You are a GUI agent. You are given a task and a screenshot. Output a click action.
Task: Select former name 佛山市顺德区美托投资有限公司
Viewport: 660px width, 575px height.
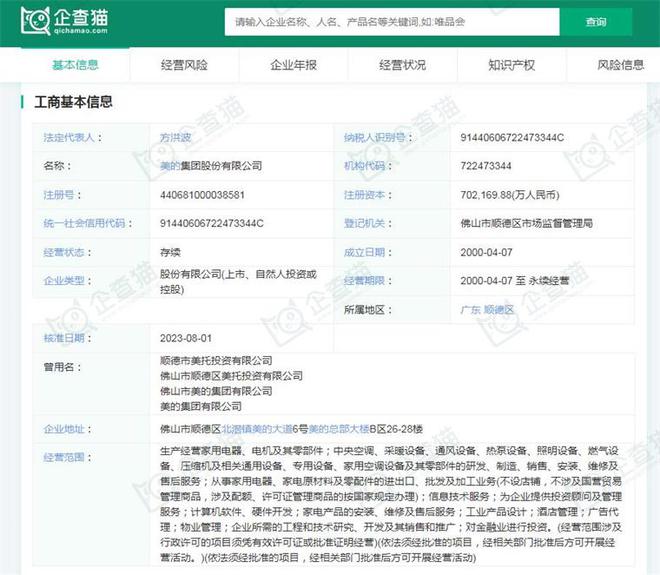click(232, 376)
